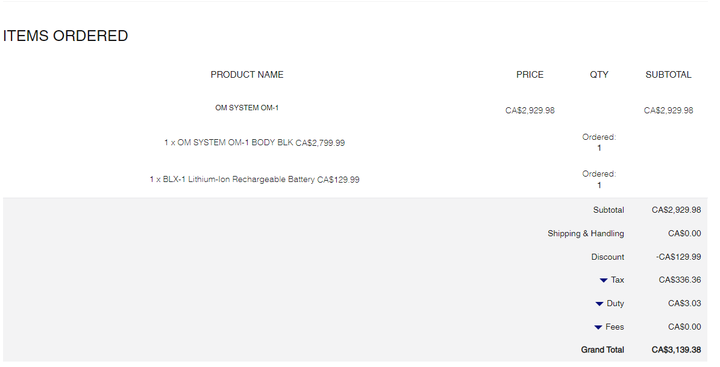Select the BLX-1 Lithium-Ion Battery line item

254,179
